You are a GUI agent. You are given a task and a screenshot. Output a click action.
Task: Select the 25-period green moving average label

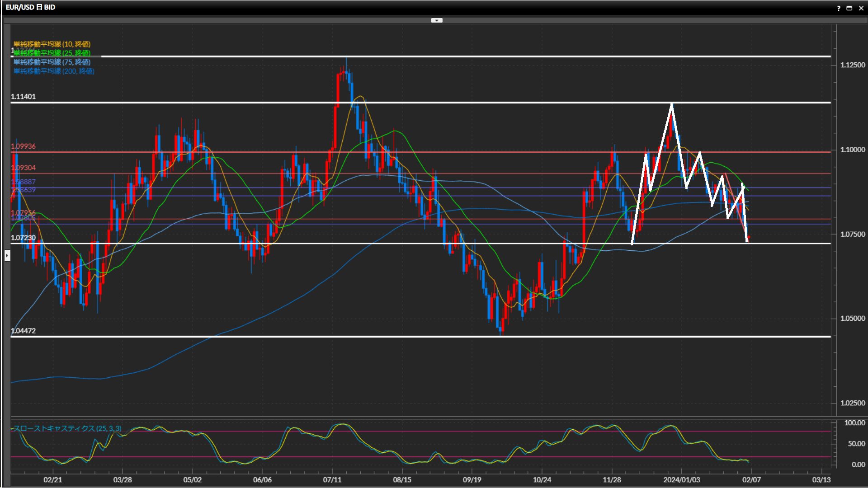pyautogui.click(x=52, y=53)
